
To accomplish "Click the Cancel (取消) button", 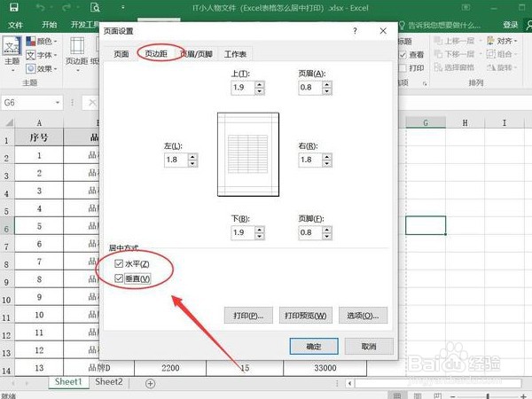I will (x=369, y=347).
